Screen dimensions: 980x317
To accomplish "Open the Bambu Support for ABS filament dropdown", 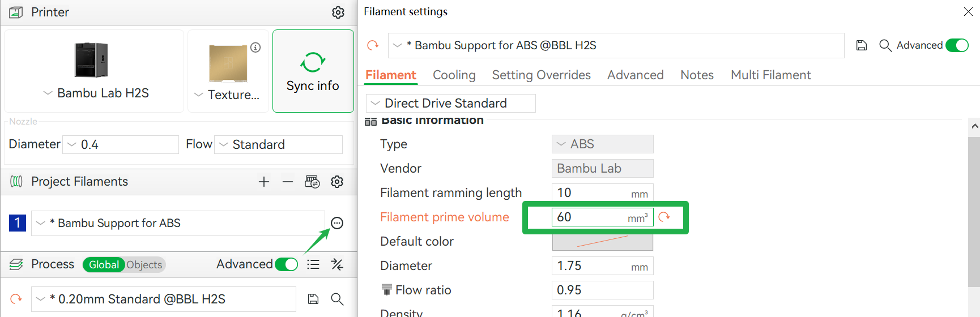I will [x=178, y=223].
